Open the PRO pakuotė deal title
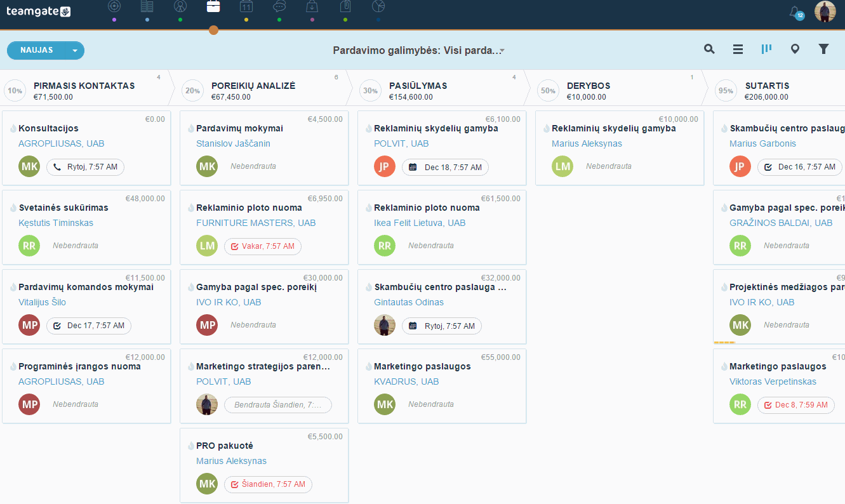The height and width of the screenshot is (504, 845). 225,446
